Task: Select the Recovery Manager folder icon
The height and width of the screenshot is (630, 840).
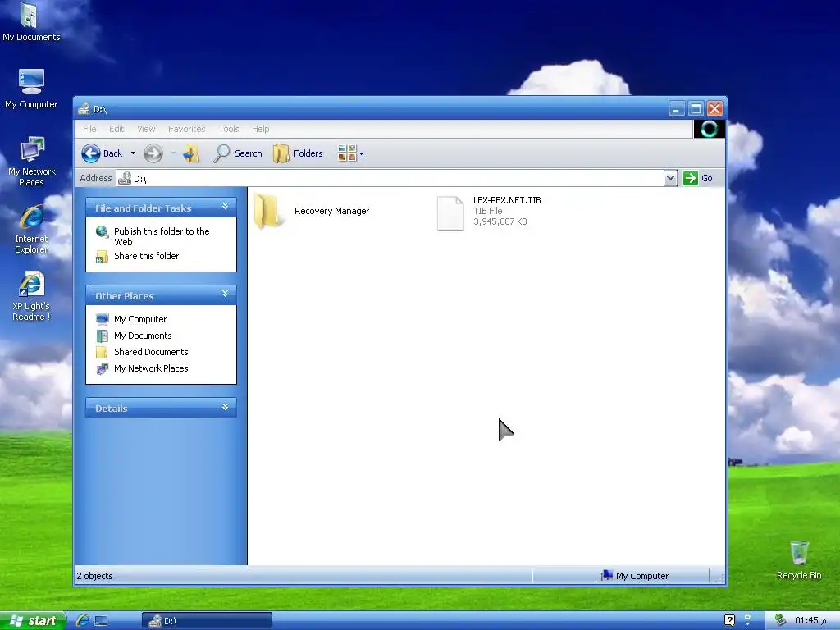Action: tap(267, 212)
